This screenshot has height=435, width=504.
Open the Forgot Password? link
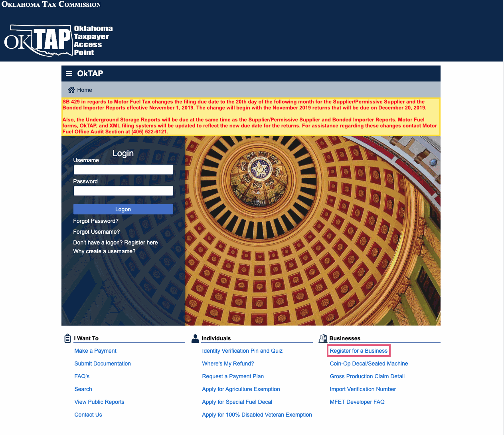point(96,221)
